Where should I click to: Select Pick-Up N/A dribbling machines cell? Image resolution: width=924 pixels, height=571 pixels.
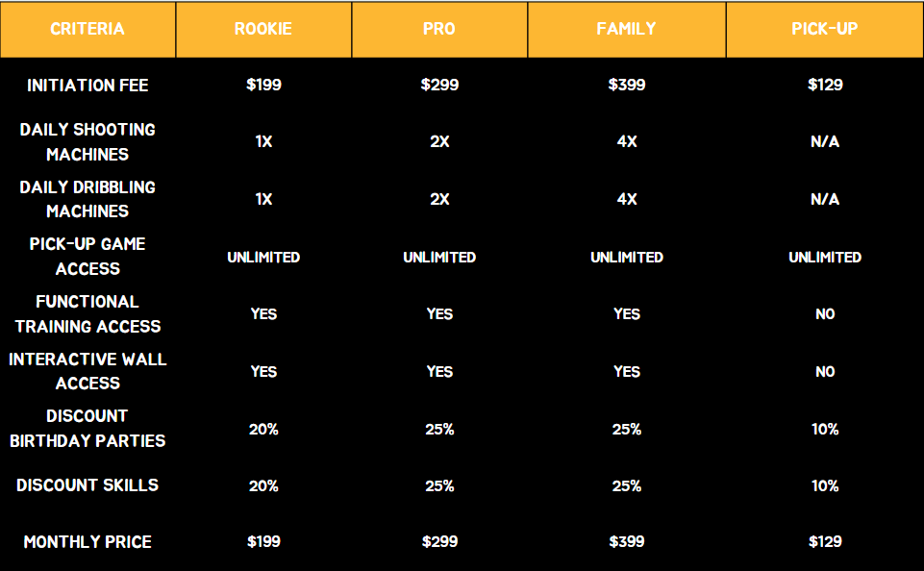click(x=825, y=199)
